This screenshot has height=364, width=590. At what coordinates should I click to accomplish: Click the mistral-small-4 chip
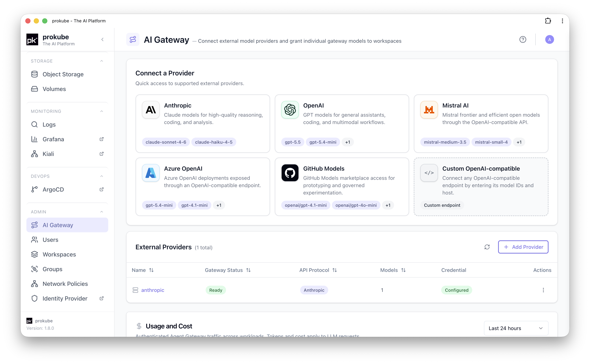(491, 142)
